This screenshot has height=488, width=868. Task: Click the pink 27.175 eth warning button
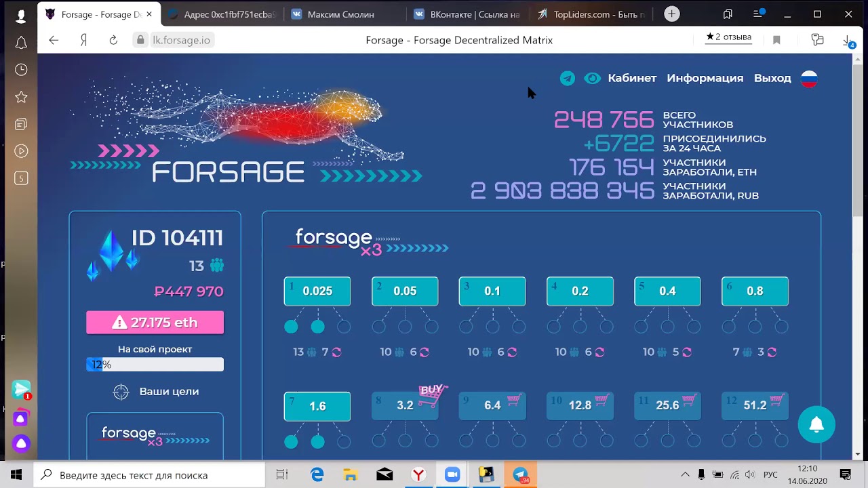click(155, 323)
